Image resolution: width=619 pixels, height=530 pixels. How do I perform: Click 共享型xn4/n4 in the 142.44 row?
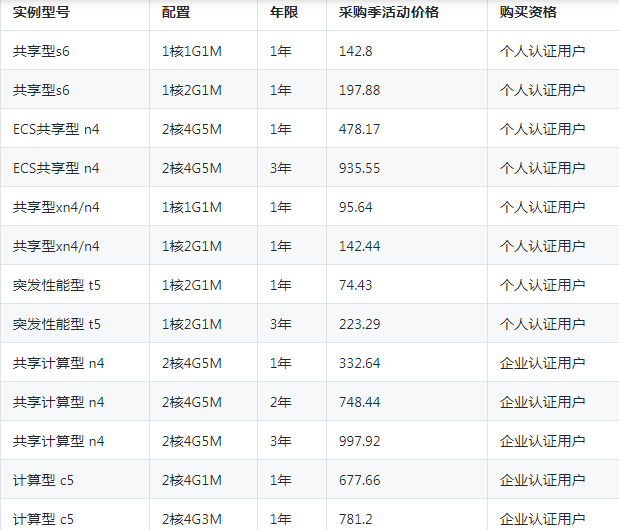click(56, 246)
